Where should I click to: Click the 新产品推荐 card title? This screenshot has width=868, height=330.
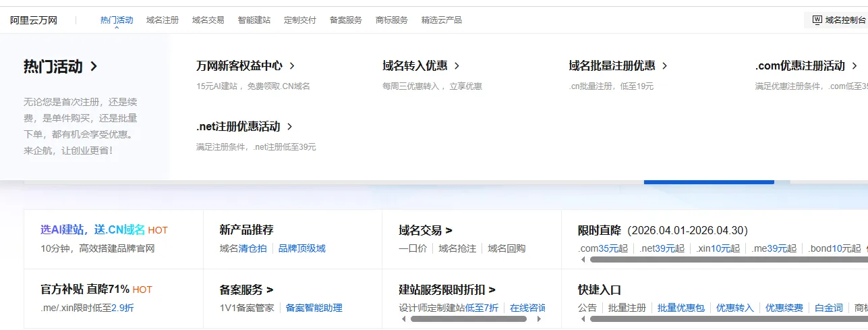246,229
